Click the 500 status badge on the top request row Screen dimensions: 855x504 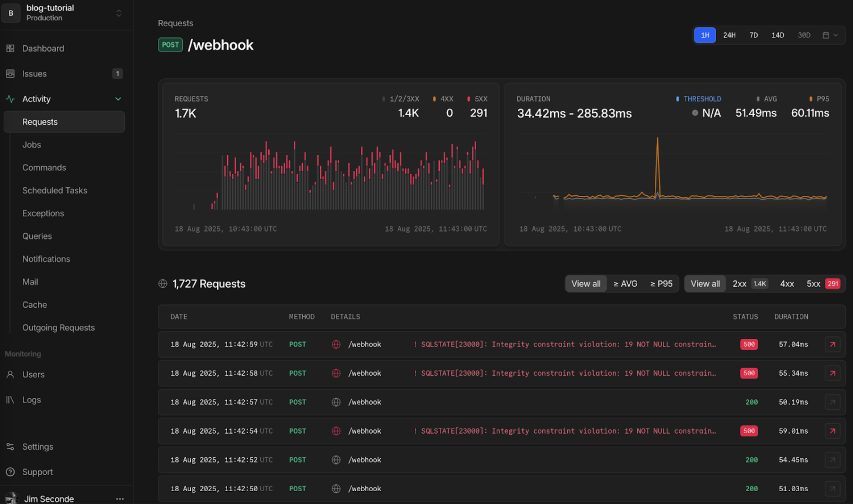[x=749, y=344]
